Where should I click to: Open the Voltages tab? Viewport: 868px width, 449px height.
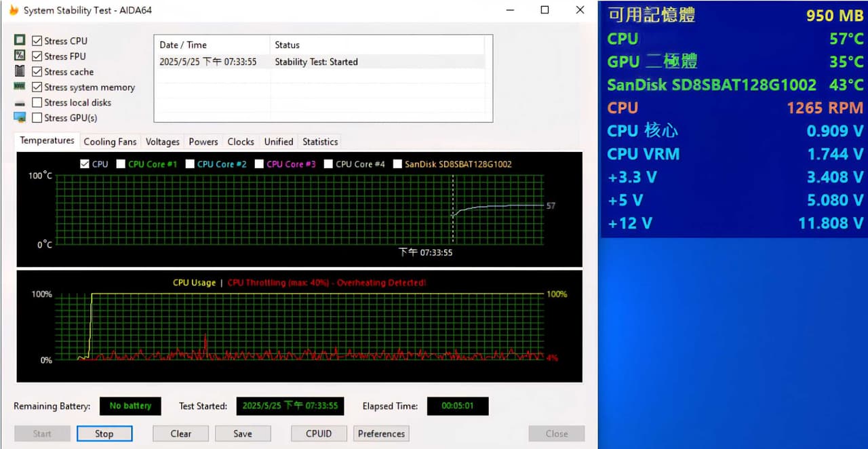163,142
